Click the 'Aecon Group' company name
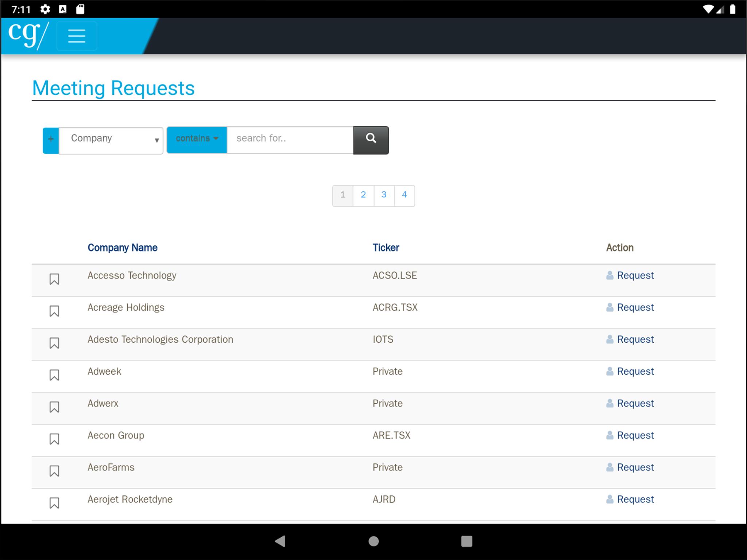The height and width of the screenshot is (560, 747). pyautogui.click(x=116, y=436)
